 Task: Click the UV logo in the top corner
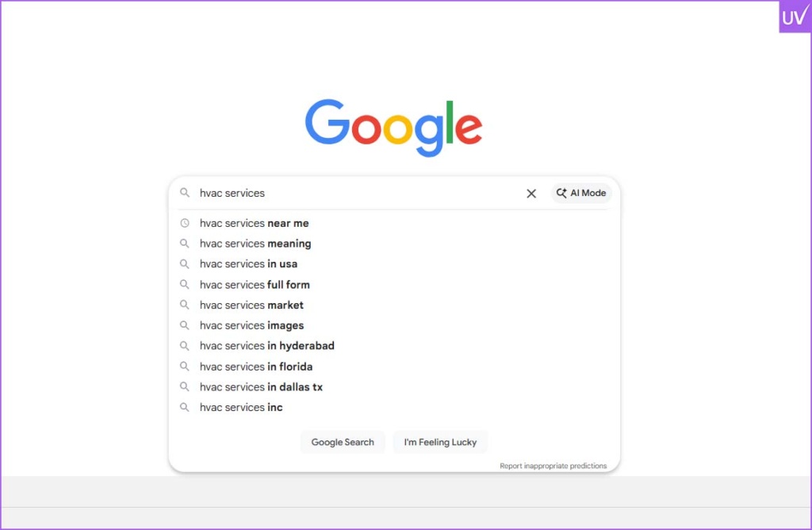pos(795,17)
